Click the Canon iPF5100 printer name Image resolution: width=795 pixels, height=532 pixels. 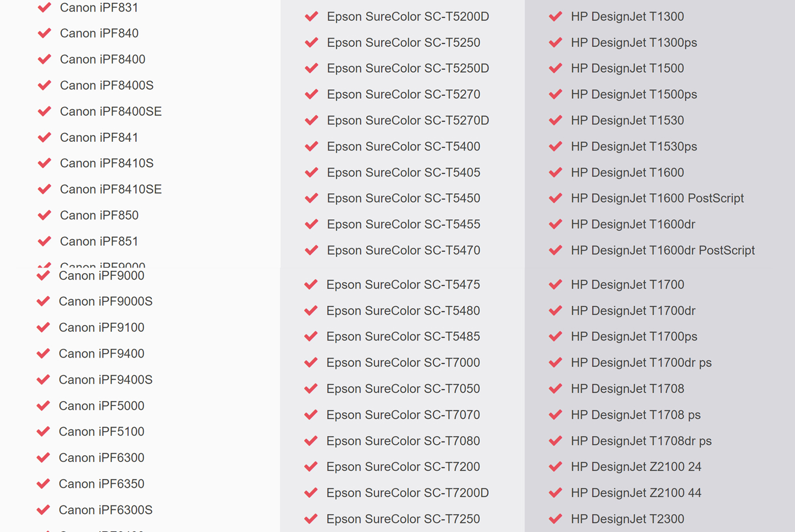pyautogui.click(x=102, y=432)
